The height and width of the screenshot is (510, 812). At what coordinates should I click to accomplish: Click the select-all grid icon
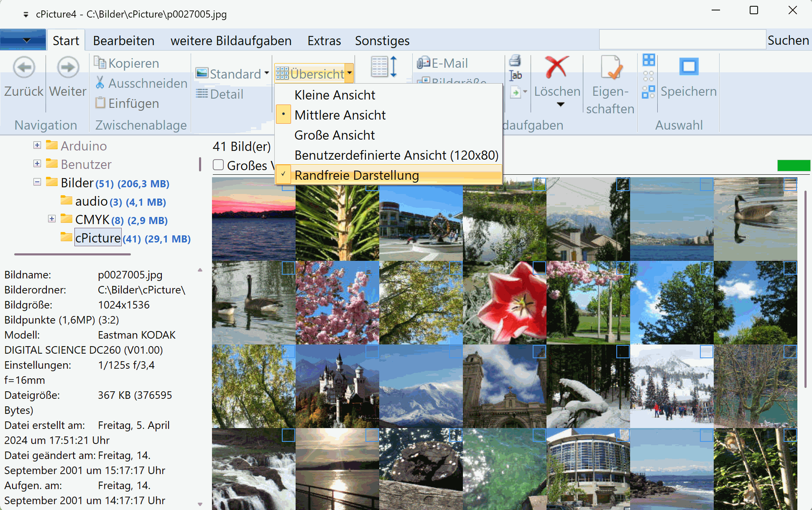pyautogui.click(x=649, y=60)
